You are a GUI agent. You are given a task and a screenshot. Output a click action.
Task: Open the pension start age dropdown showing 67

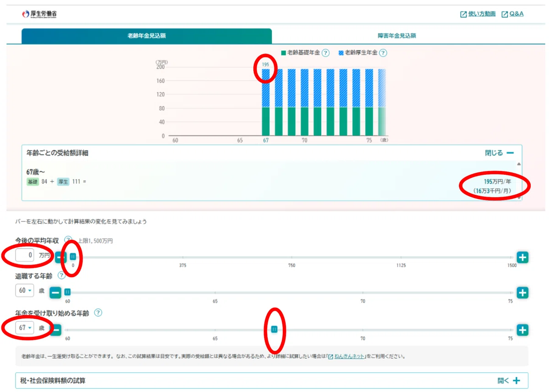25,328
